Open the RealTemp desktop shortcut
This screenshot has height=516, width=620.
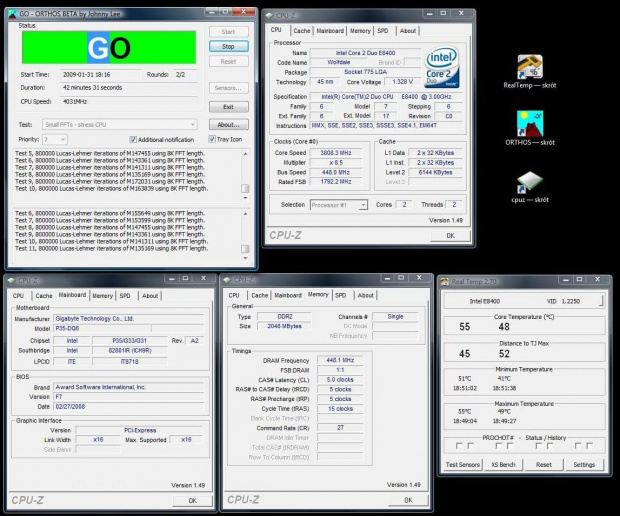point(530,71)
